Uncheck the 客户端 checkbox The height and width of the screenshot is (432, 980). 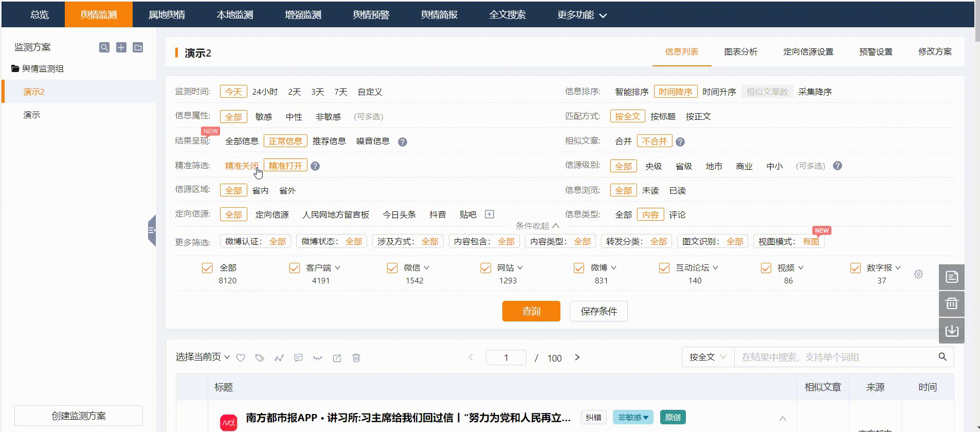(x=295, y=268)
